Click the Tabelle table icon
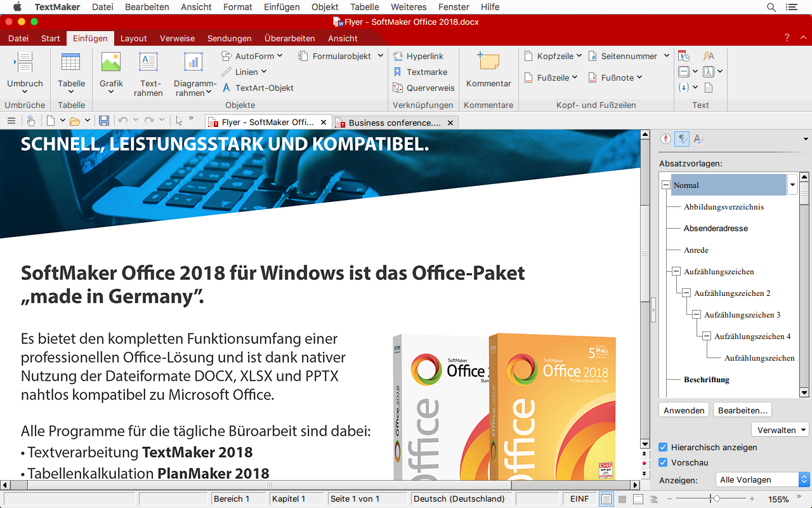 click(71, 63)
